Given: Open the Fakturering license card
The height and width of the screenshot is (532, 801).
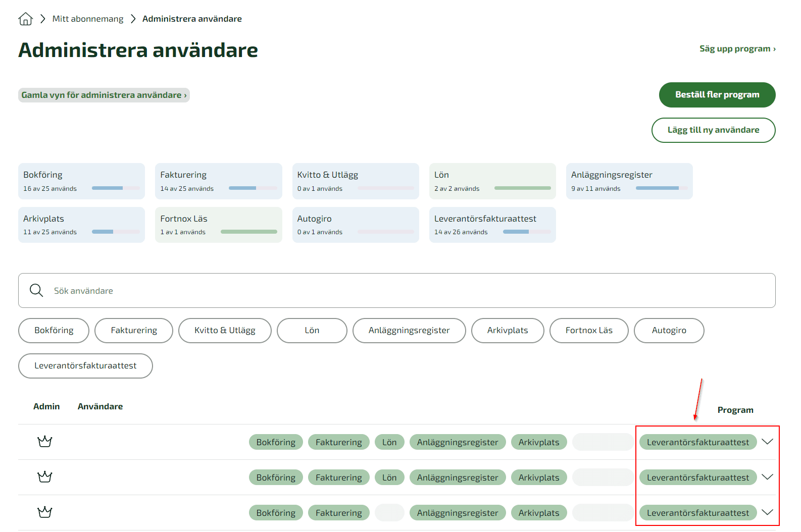Looking at the screenshot, I should click(x=218, y=181).
